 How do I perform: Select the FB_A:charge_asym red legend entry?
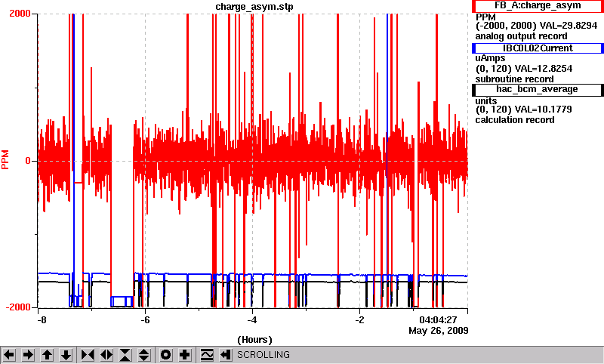538,6
